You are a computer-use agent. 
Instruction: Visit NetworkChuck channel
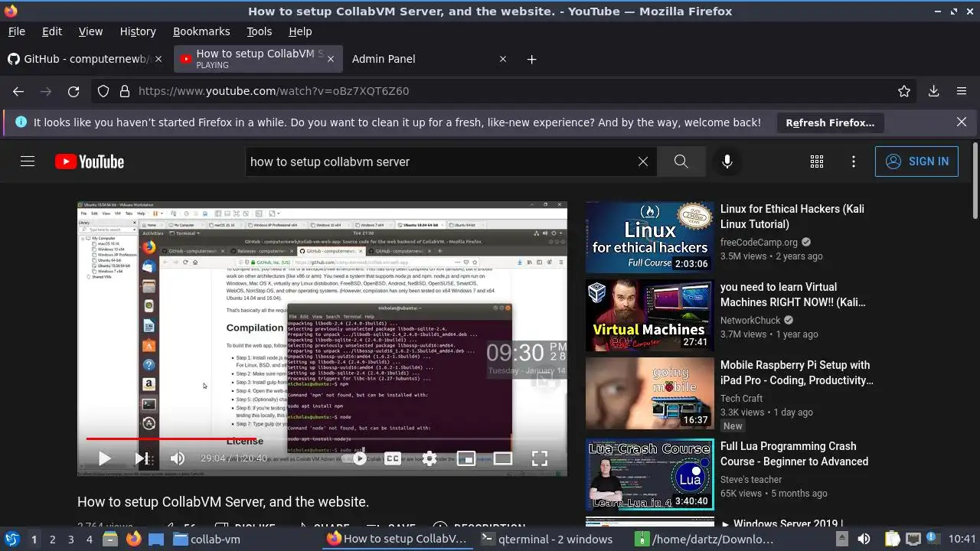[x=750, y=320]
